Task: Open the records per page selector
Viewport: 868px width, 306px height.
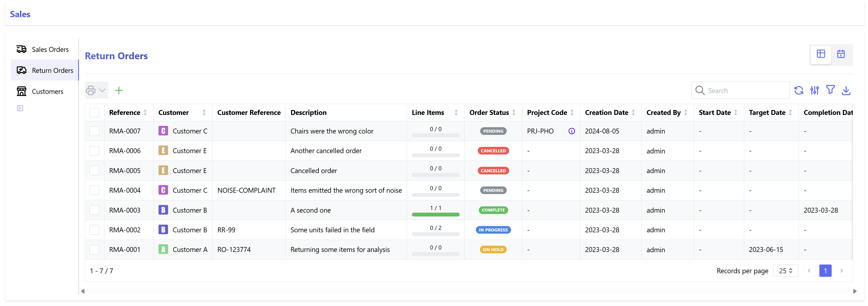Action: click(x=785, y=271)
